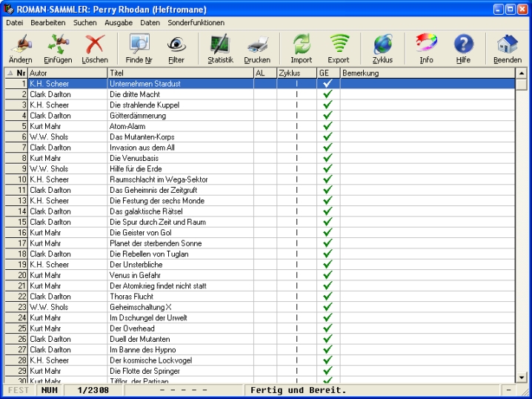Click the Drucken printer icon
This screenshot has width=532, height=399.
pyautogui.click(x=257, y=48)
